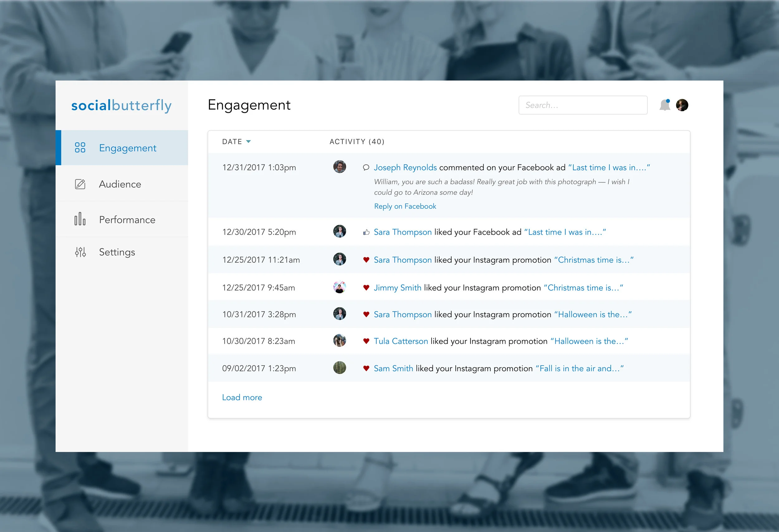Open the "Fall is in the air and…" link
This screenshot has width=779, height=532.
(579, 368)
